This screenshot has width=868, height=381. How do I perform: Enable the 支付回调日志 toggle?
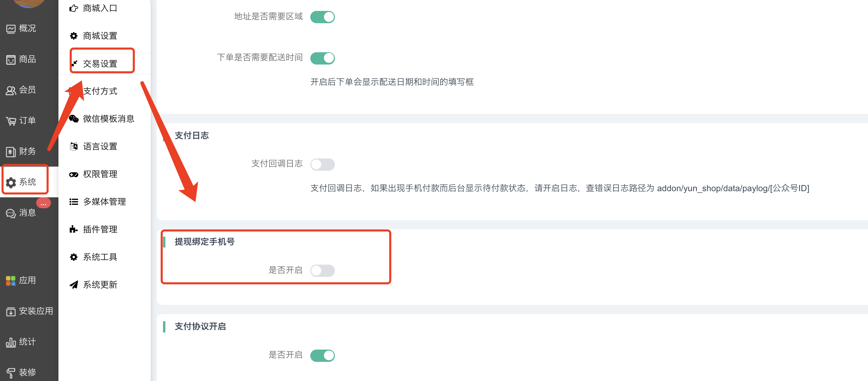pyautogui.click(x=322, y=164)
